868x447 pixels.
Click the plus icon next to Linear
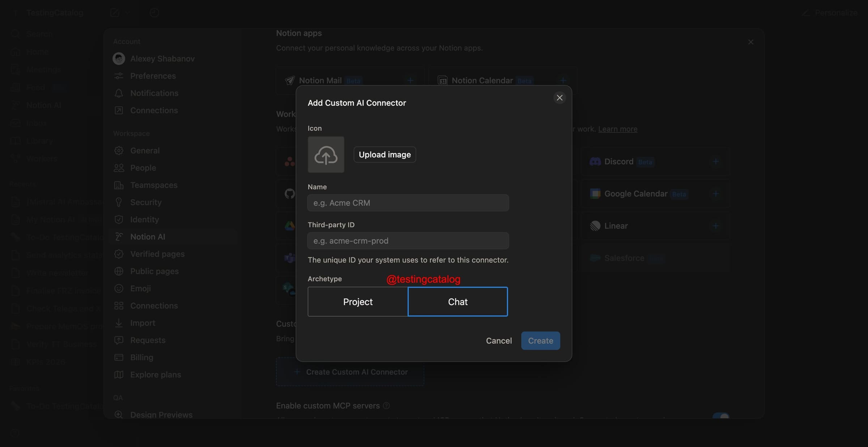coord(715,226)
